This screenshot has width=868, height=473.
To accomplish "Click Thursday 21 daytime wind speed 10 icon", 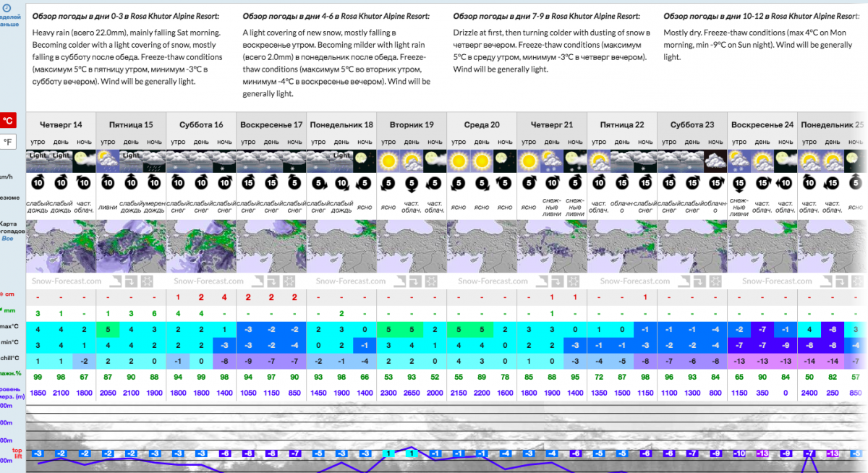I will [552, 184].
